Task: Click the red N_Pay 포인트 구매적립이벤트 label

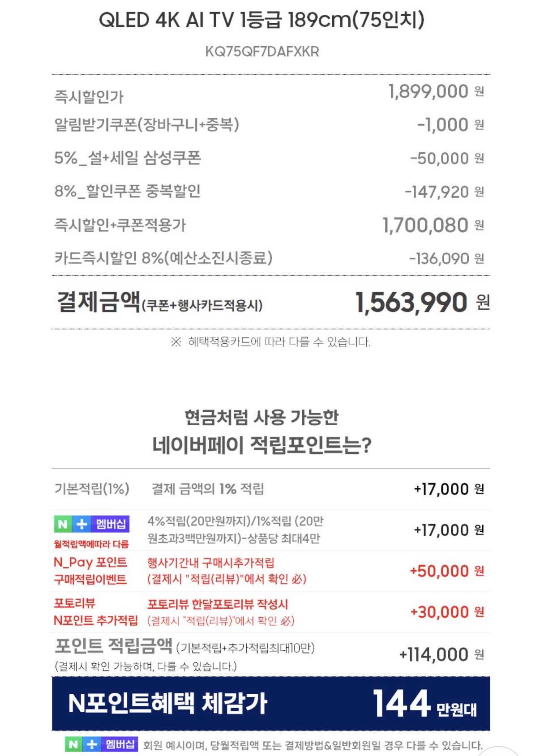Action: click(90, 571)
